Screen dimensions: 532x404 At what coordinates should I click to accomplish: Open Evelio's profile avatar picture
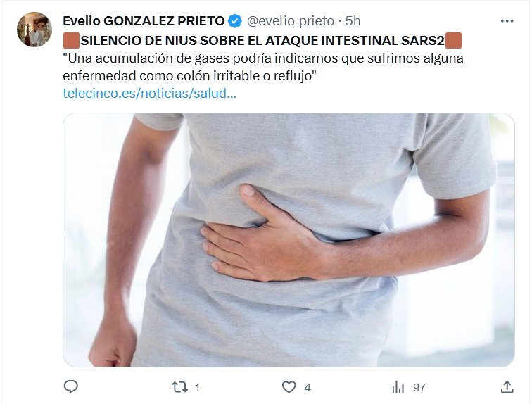(34, 30)
